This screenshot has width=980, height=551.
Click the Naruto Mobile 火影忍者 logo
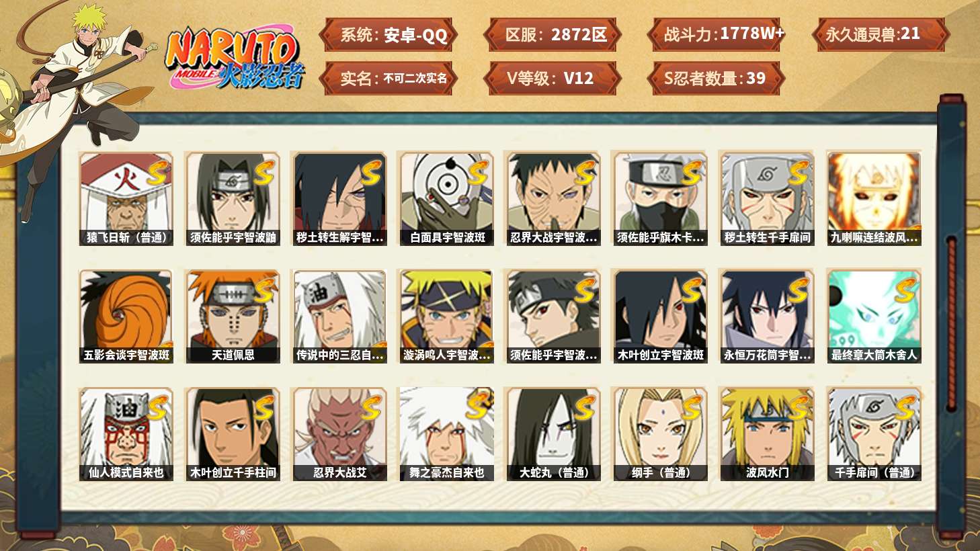[234, 58]
